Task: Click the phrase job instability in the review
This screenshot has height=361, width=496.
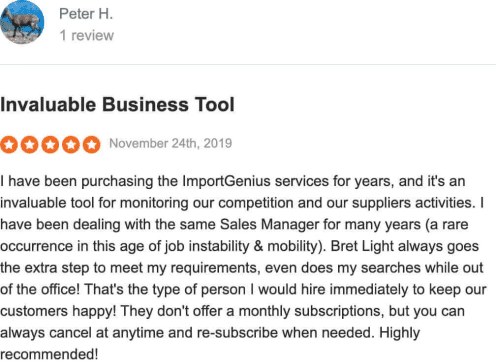Action: point(207,247)
